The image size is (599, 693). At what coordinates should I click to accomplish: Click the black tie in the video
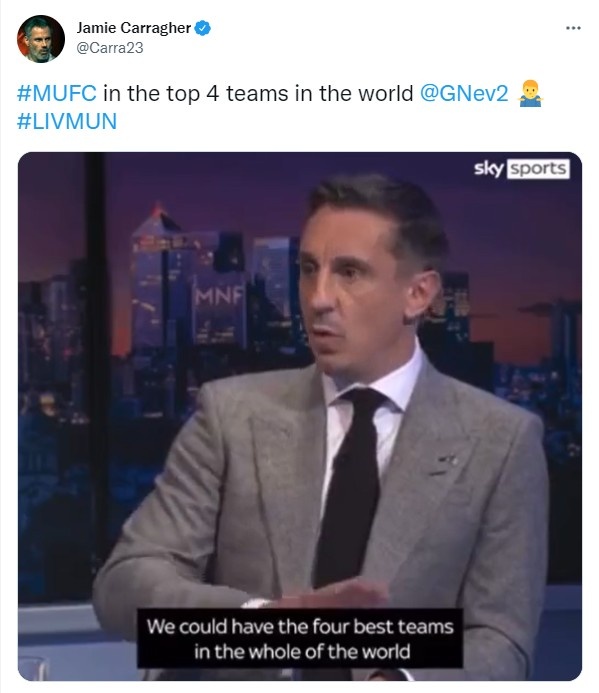click(x=349, y=486)
